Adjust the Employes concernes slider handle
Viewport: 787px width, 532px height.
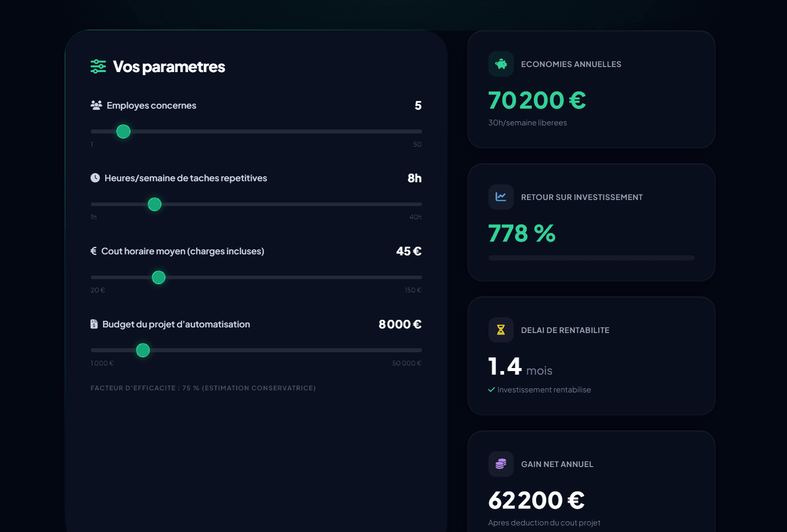pyautogui.click(x=123, y=131)
